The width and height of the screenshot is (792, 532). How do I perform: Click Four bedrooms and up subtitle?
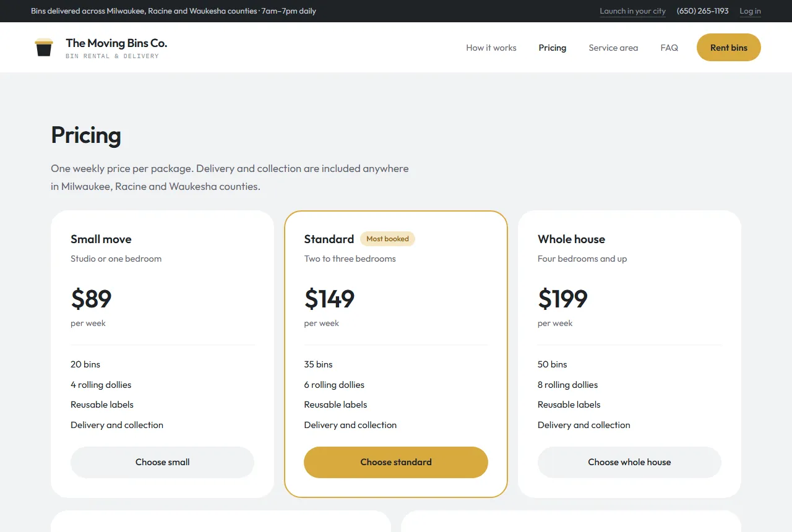pos(582,259)
